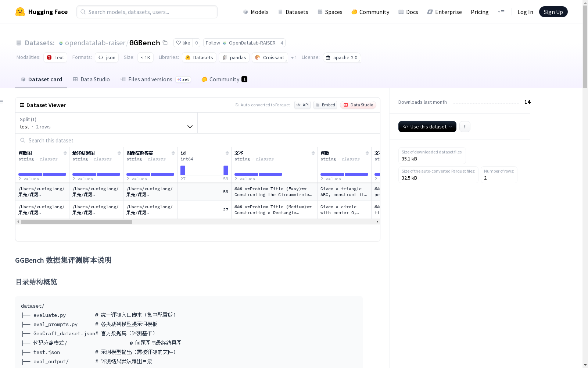Image resolution: width=588 pixels, height=368 pixels.
Task: Click the id histogram right bar
Action: pos(226,170)
